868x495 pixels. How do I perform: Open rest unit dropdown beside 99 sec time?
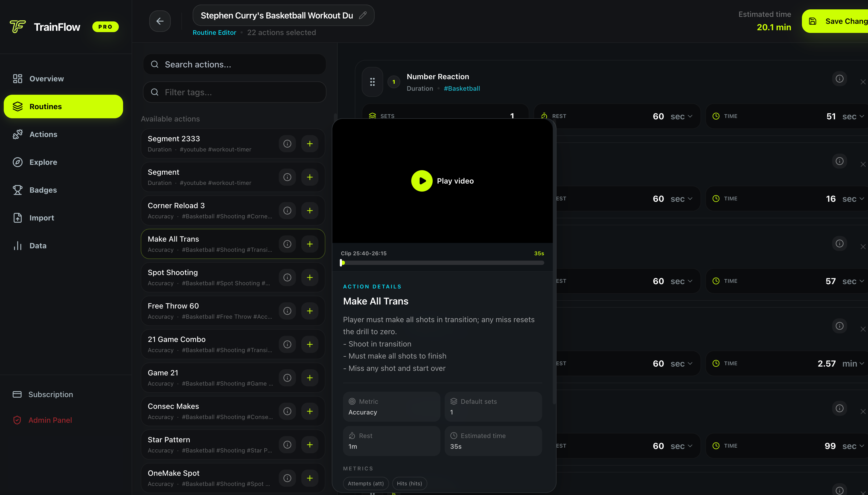coord(681,446)
